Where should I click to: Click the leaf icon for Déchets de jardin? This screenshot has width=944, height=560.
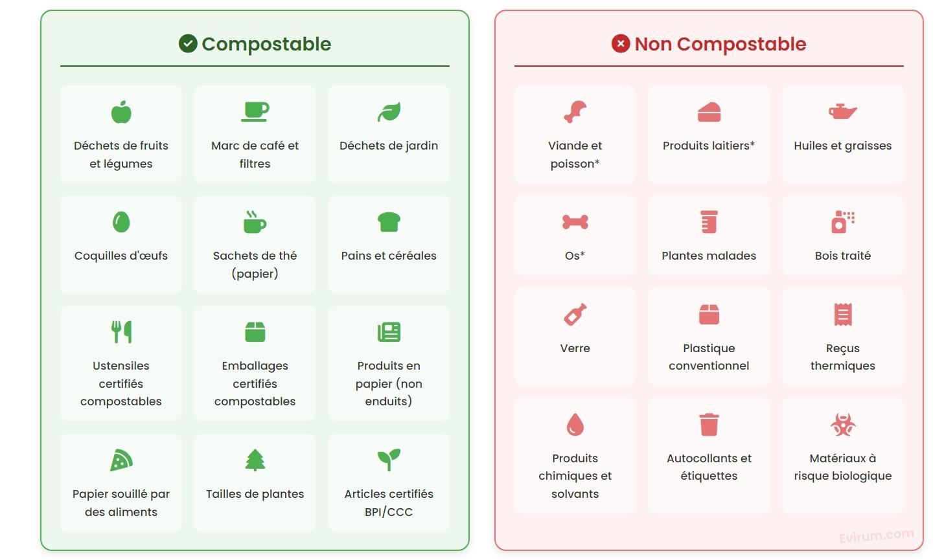[x=389, y=112]
